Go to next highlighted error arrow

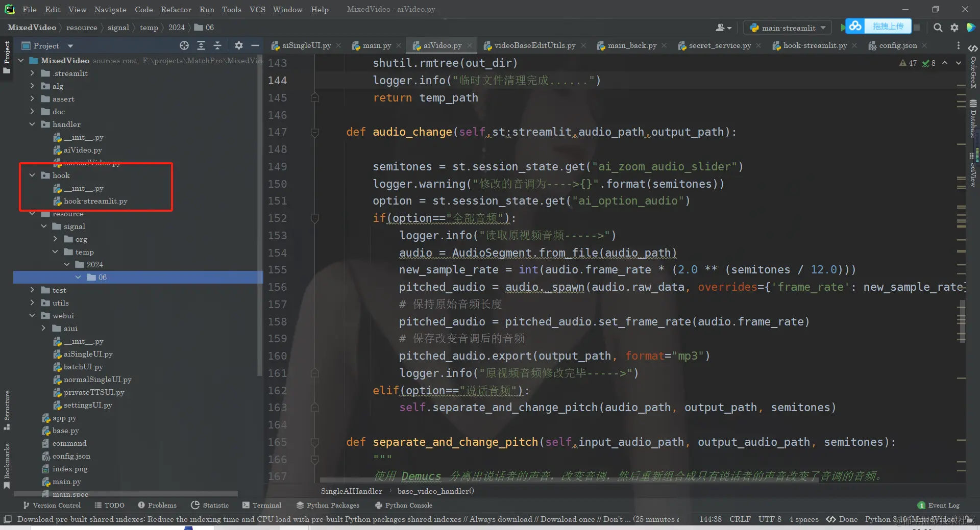958,63
